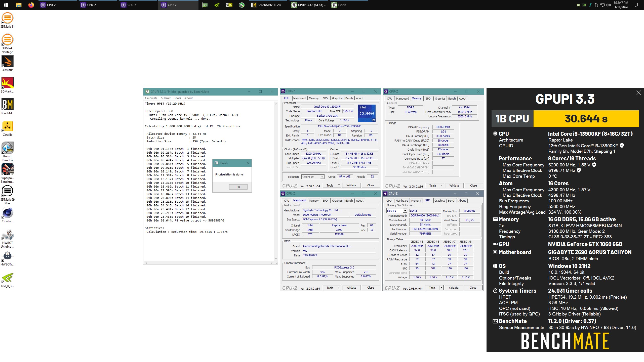The width and height of the screenshot is (644, 362).
Task: Open the About menu in GPUPI
Action: 188,98
